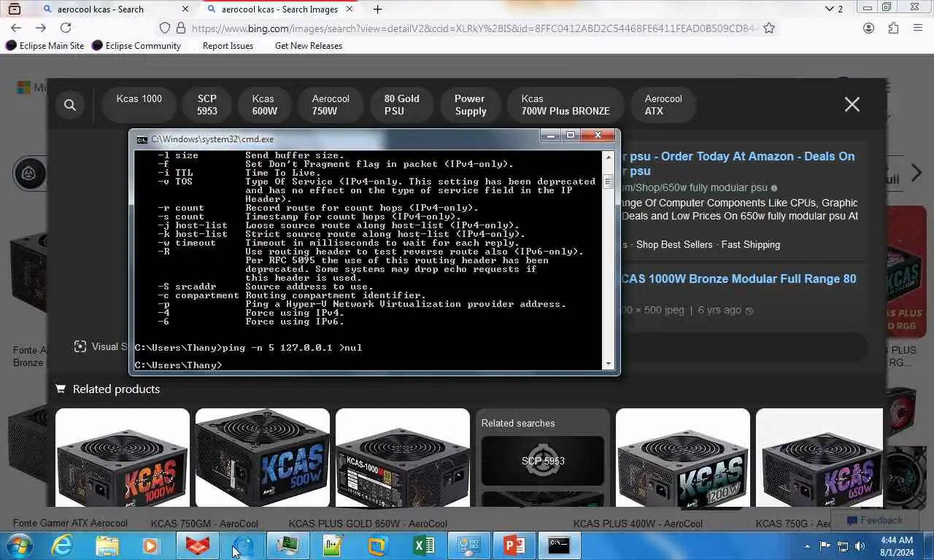This screenshot has height=560, width=934.
Task: Switch to the cmd.exe taskbar button
Action: point(559,545)
